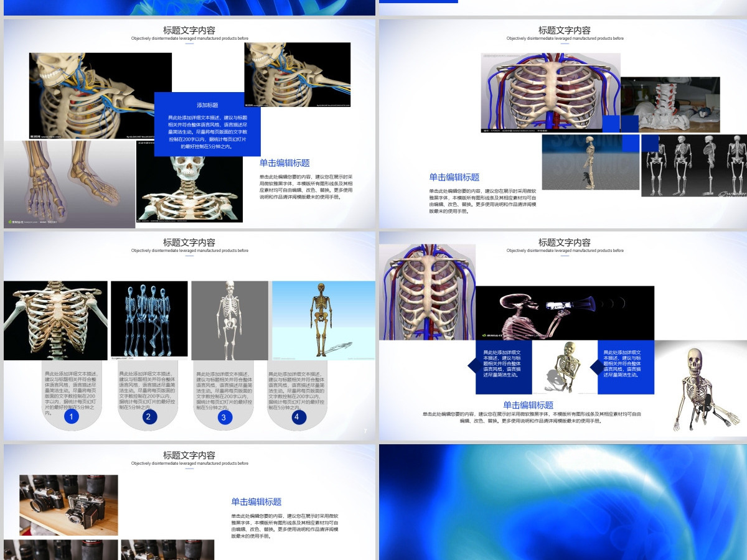Click centered 单击编辑标题 heading on telescope skeleton slide
This screenshot has width=747, height=560.
pyautogui.click(x=528, y=405)
